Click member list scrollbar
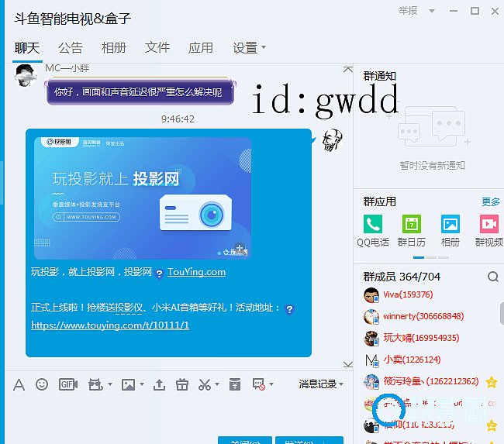Viewport: 504px width, 444px height. [502, 314]
